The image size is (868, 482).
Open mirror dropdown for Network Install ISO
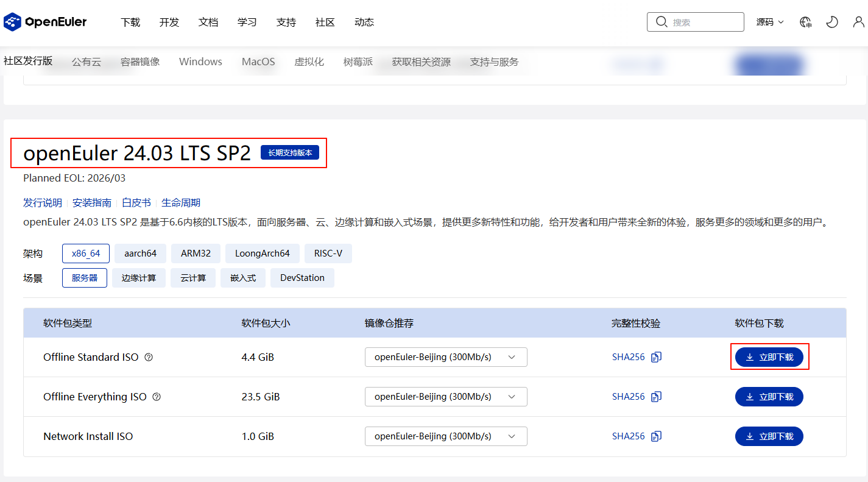[x=446, y=436]
